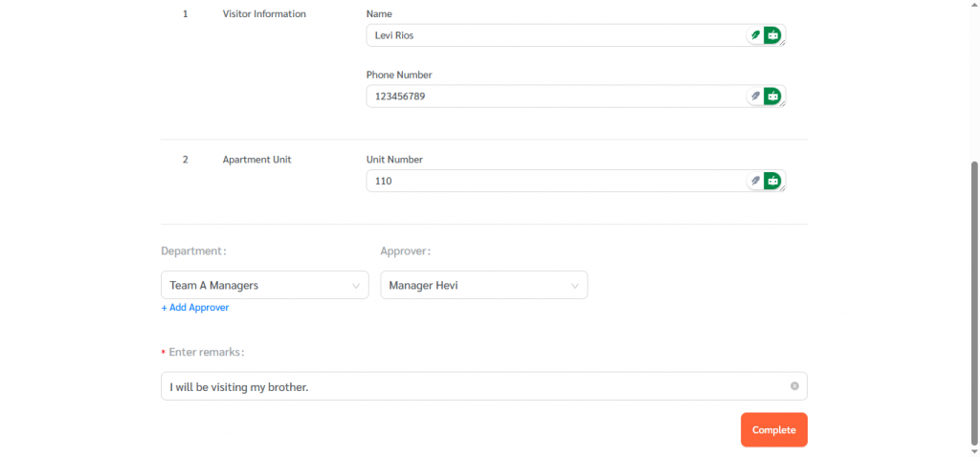Click the feather icon in Phone Number field

pos(755,97)
